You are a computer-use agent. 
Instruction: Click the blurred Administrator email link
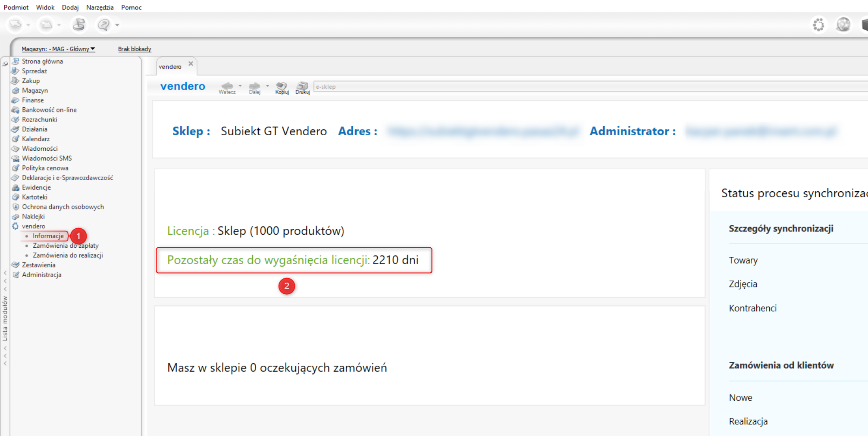tap(761, 131)
